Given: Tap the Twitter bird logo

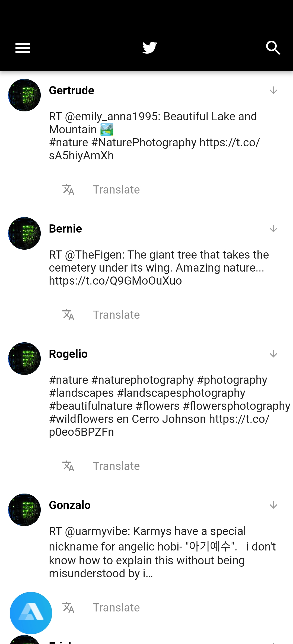Looking at the screenshot, I should pos(149,48).
